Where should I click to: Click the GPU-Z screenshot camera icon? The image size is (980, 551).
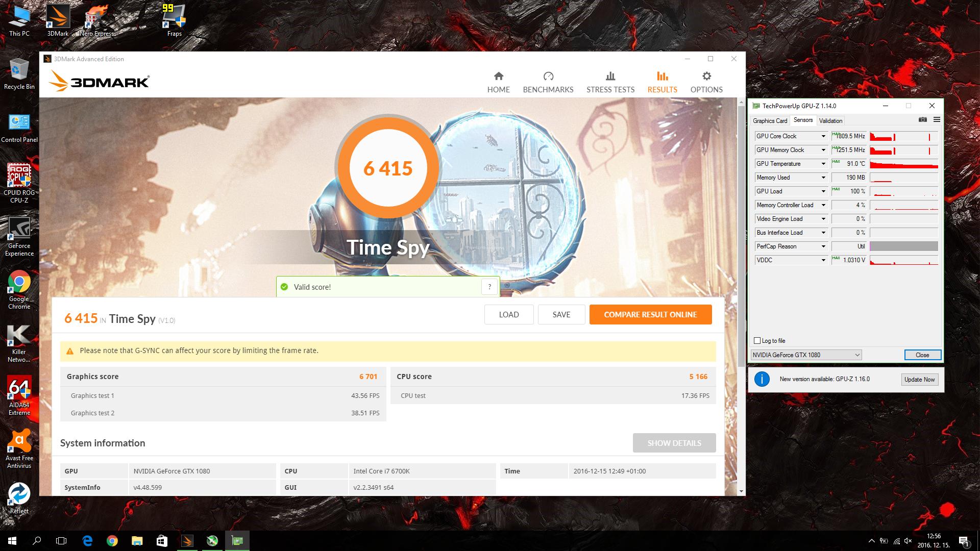click(923, 120)
